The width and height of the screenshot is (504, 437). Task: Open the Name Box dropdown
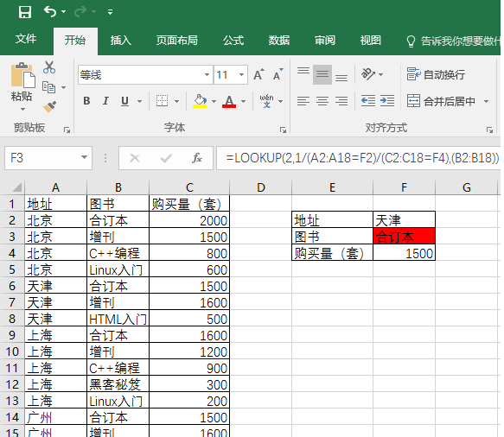pos(84,157)
